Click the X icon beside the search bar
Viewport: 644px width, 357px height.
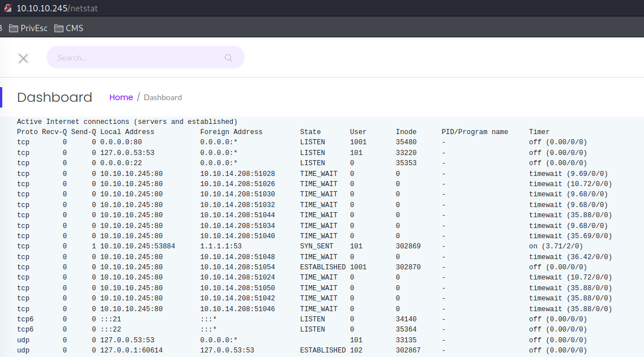click(23, 58)
